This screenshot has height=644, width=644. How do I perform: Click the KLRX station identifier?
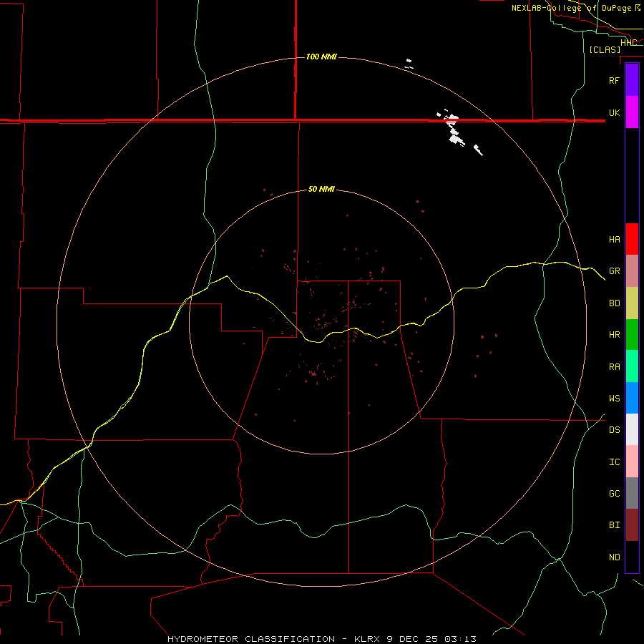368,639
